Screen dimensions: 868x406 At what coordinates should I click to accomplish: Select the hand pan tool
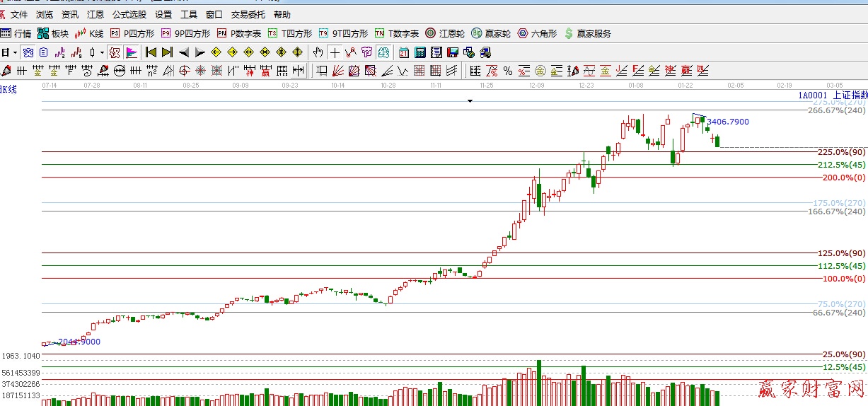(318, 52)
